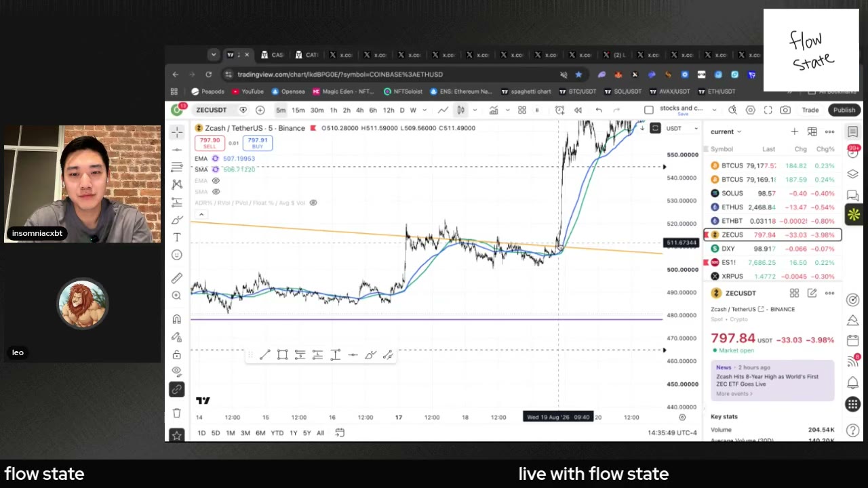Open the emoji icons tool
The image size is (868, 488).
click(x=177, y=255)
